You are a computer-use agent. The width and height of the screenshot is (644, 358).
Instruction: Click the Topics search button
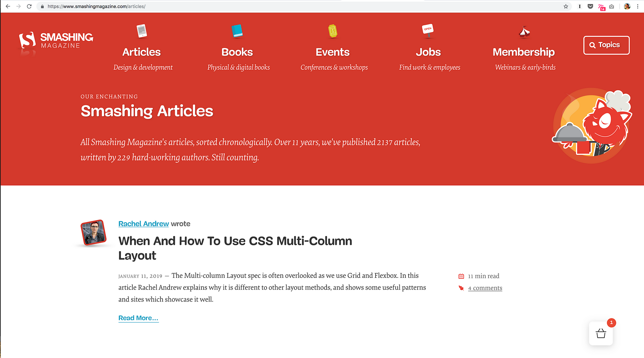(x=607, y=45)
